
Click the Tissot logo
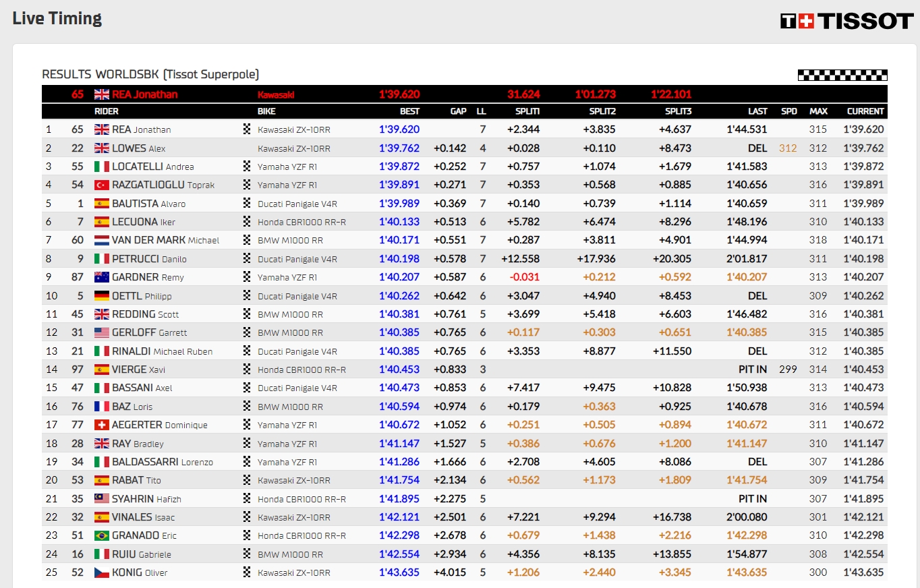pyautogui.click(x=847, y=21)
